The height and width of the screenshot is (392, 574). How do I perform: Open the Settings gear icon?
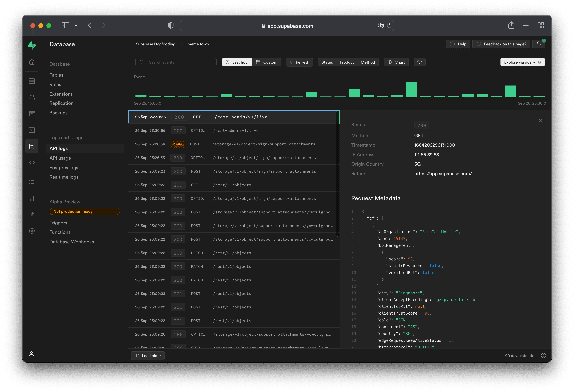click(32, 231)
